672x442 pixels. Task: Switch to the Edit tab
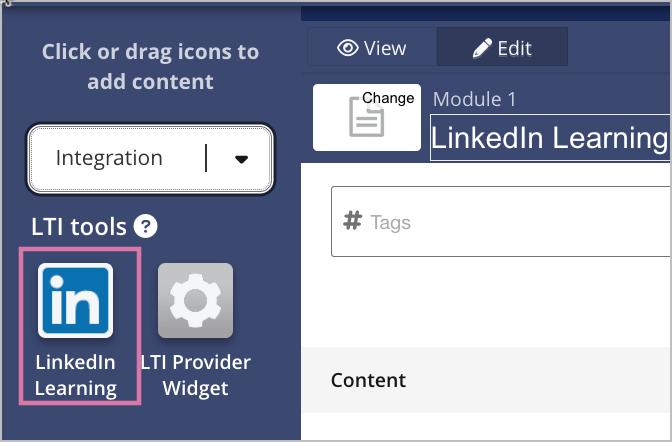pos(502,47)
